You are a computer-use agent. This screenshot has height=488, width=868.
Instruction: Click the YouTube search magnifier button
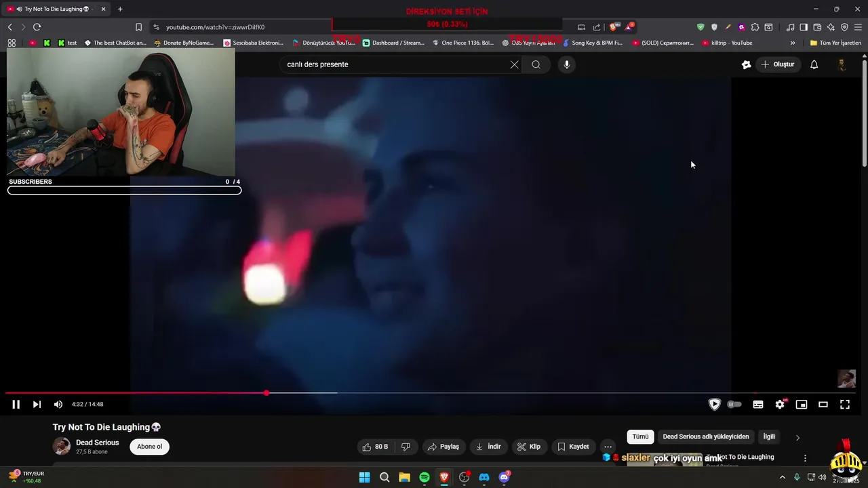click(x=536, y=64)
